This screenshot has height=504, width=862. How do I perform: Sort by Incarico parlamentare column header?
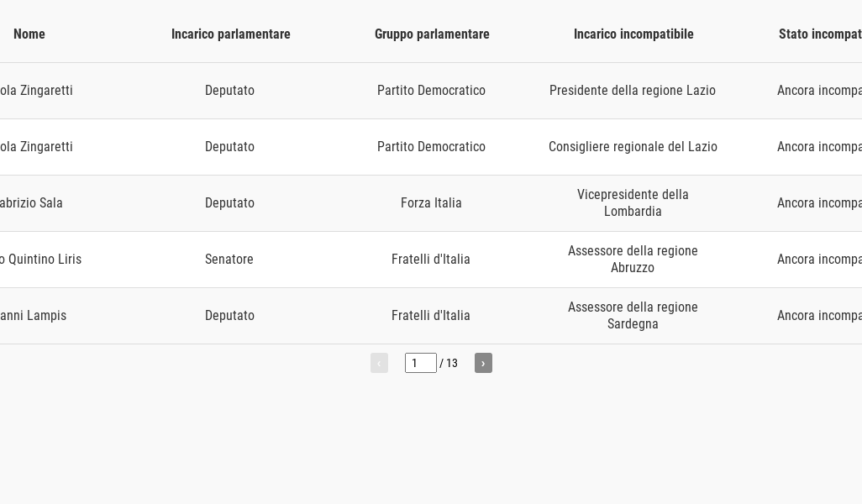pos(231,34)
